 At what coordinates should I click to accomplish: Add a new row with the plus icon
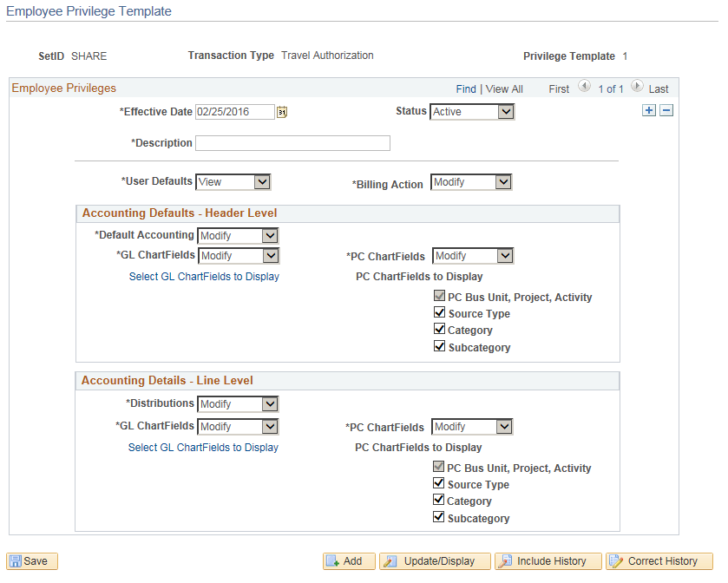648,110
